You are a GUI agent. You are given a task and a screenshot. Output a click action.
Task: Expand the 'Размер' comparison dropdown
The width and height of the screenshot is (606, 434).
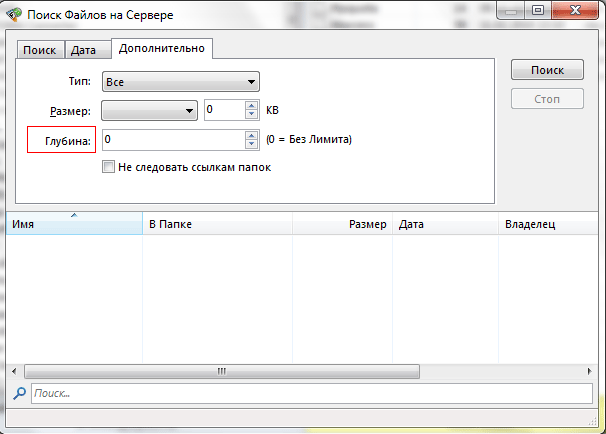point(149,111)
